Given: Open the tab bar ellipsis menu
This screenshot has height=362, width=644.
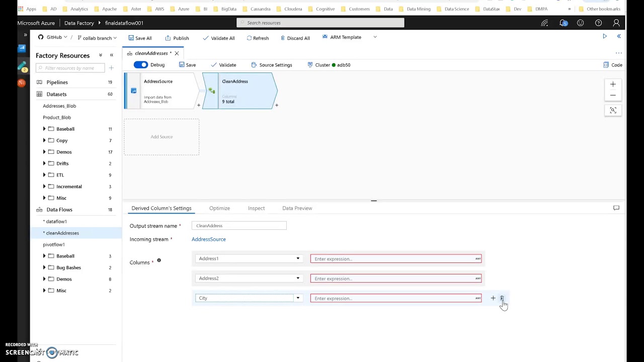Looking at the screenshot, I should coord(619,53).
